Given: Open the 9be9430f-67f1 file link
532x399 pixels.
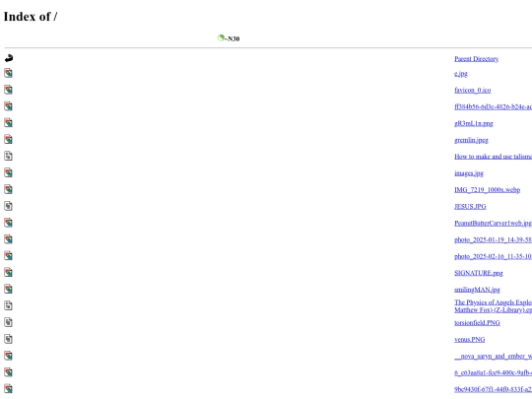Looking at the screenshot, I should (x=493, y=389).
